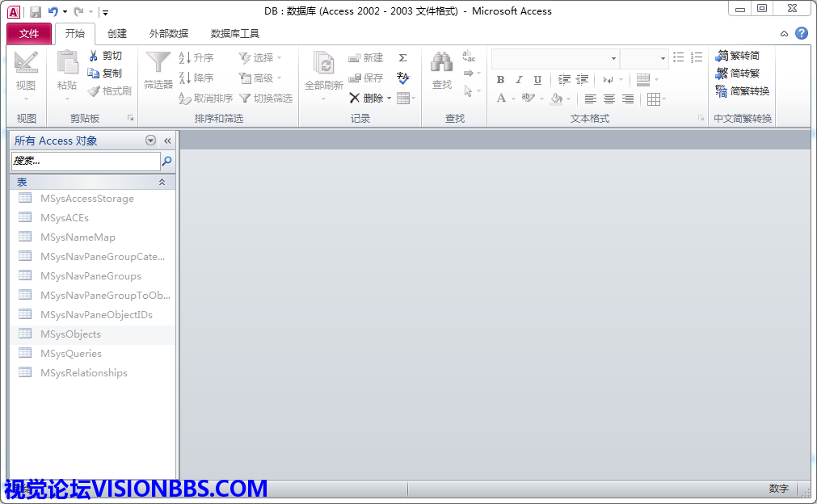Open the 外部数据 (External Data) tab
Screen dimensions: 817x504
169,34
